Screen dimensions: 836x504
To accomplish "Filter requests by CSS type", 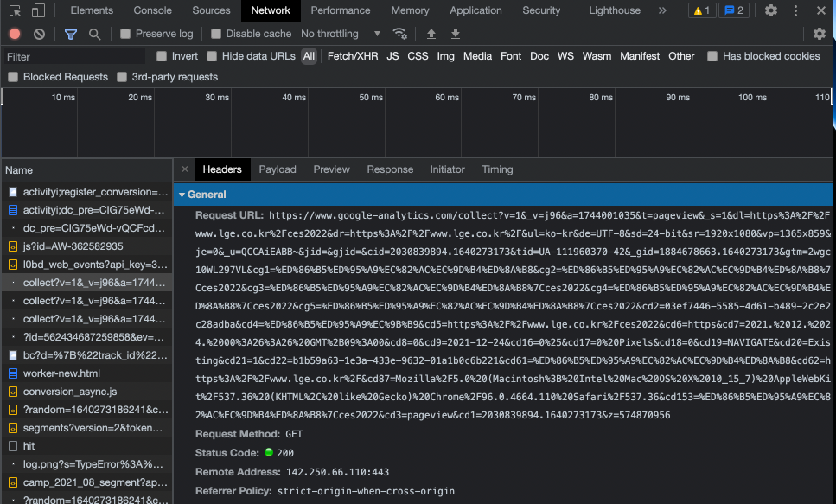I will [x=418, y=56].
